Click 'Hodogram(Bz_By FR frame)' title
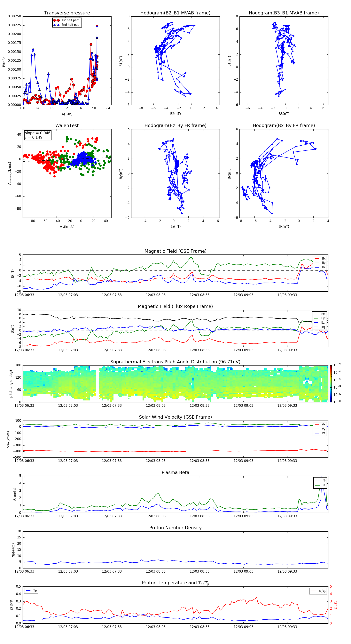 click(x=175, y=125)
